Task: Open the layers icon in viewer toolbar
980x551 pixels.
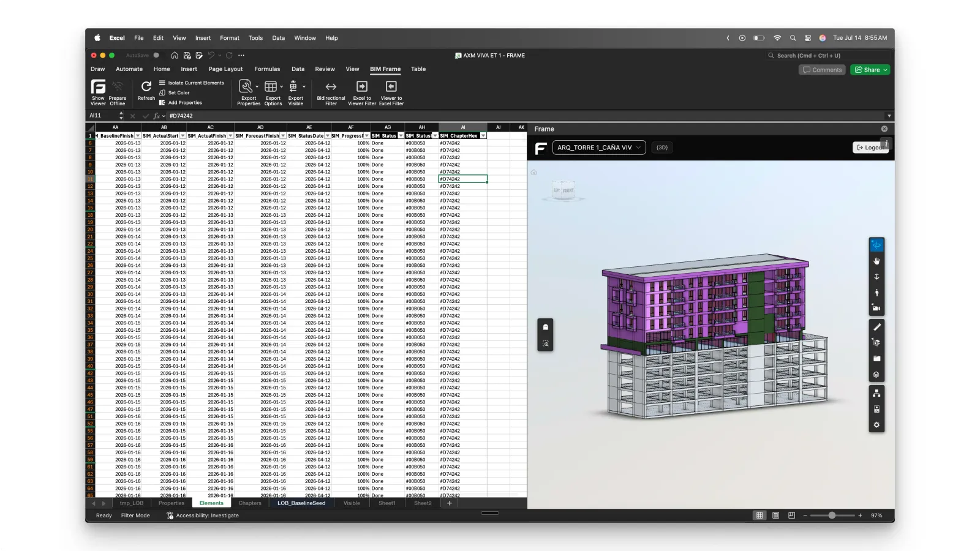Action: pyautogui.click(x=876, y=375)
